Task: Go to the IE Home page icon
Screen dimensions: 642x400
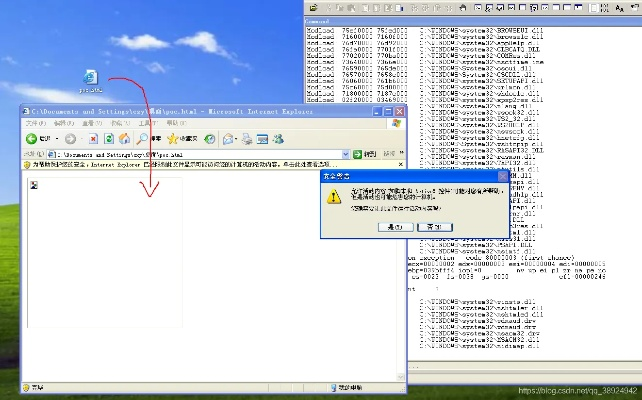Action: click(x=124, y=138)
